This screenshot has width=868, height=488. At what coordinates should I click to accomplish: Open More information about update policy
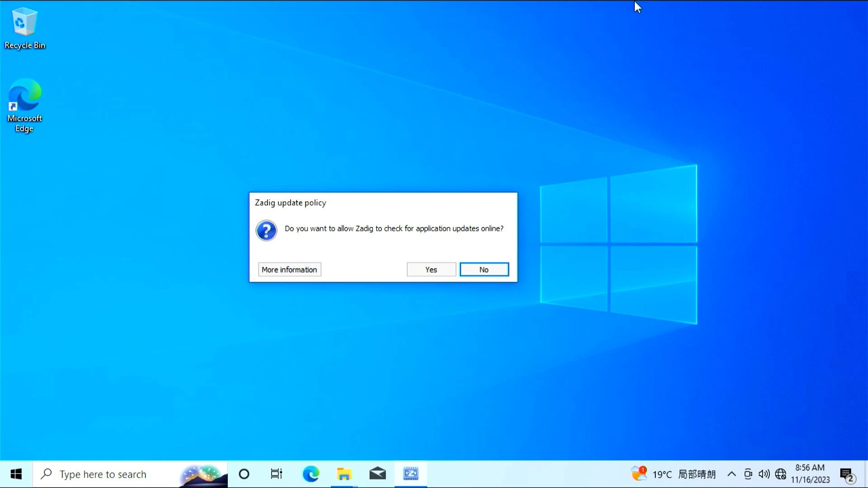click(289, 270)
